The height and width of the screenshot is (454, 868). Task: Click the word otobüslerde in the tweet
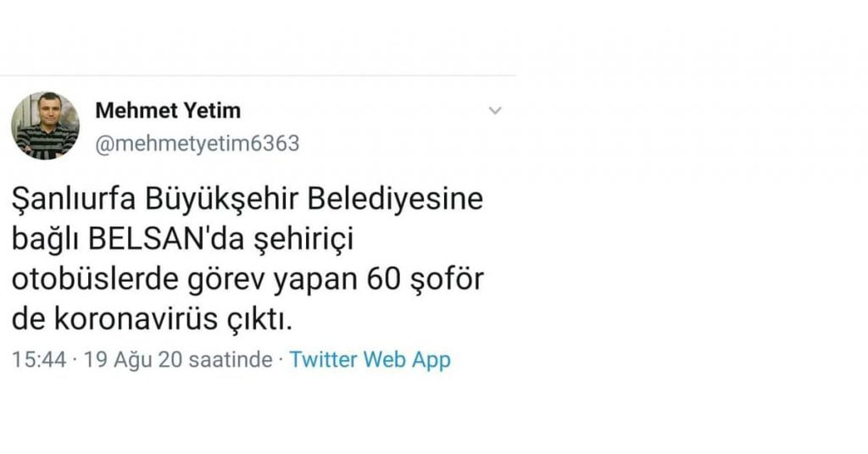pyautogui.click(x=95, y=280)
